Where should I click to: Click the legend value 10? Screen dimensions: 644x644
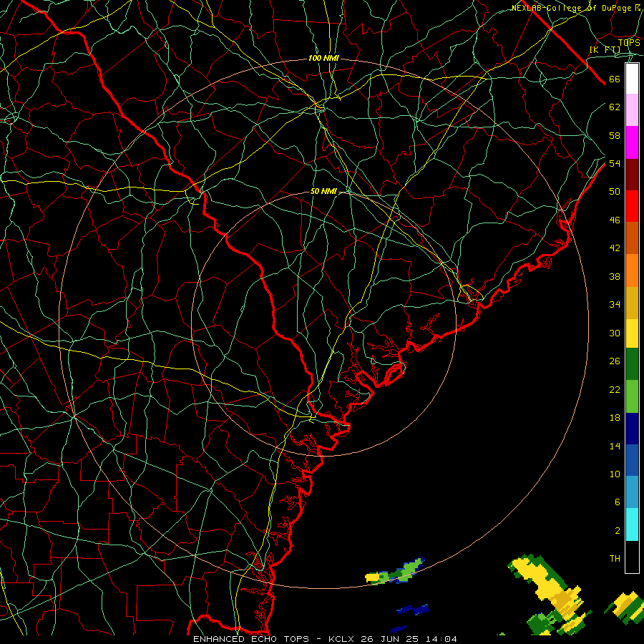(615, 474)
